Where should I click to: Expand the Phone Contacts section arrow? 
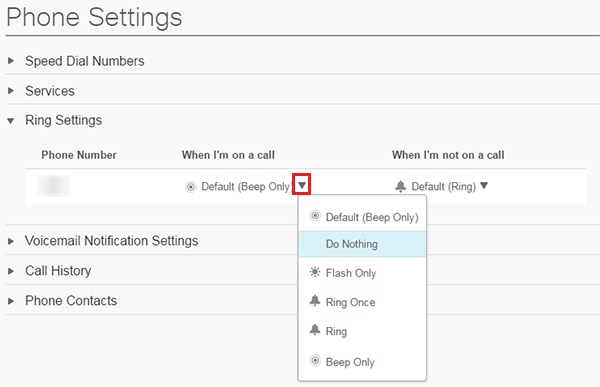pos(11,301)
